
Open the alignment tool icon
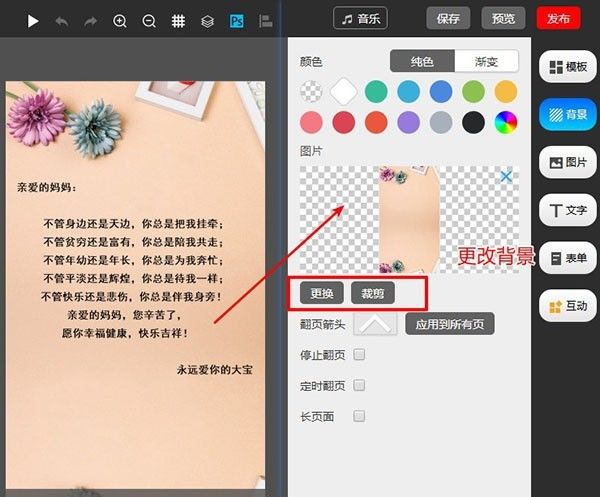[266, 21]
